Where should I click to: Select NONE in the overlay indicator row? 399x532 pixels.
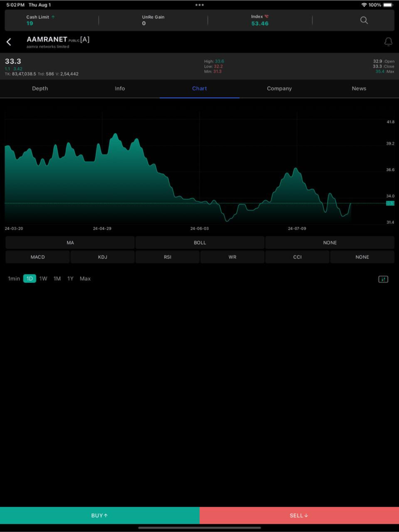point(330,242)
